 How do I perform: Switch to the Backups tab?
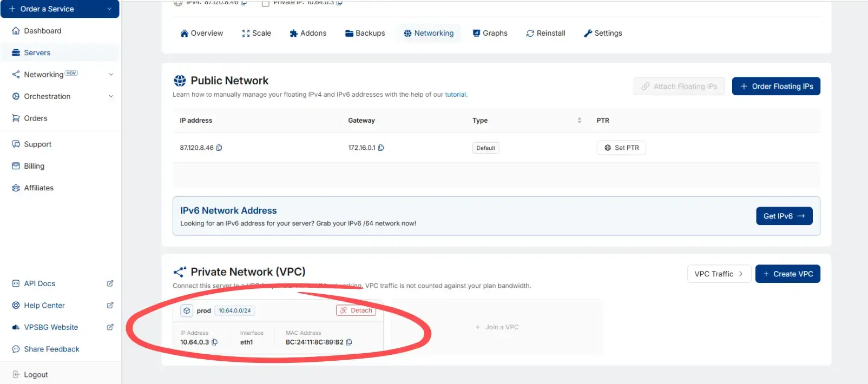[x=365, y=33]
